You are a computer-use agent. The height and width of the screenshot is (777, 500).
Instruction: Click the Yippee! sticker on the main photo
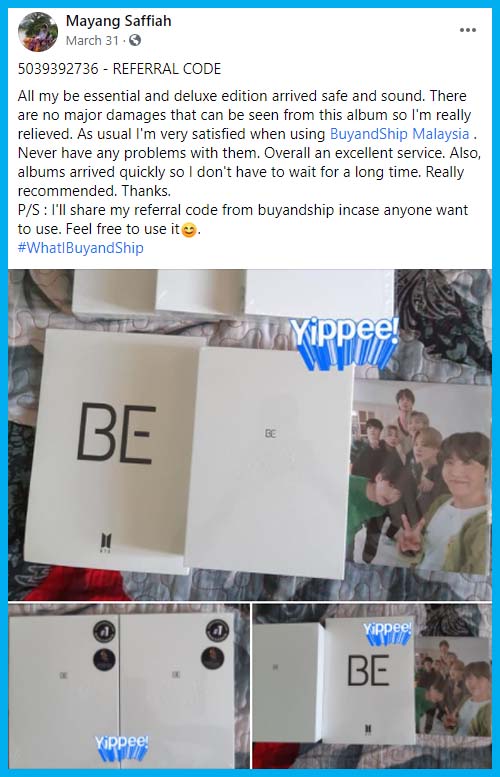tap(344, 343)
